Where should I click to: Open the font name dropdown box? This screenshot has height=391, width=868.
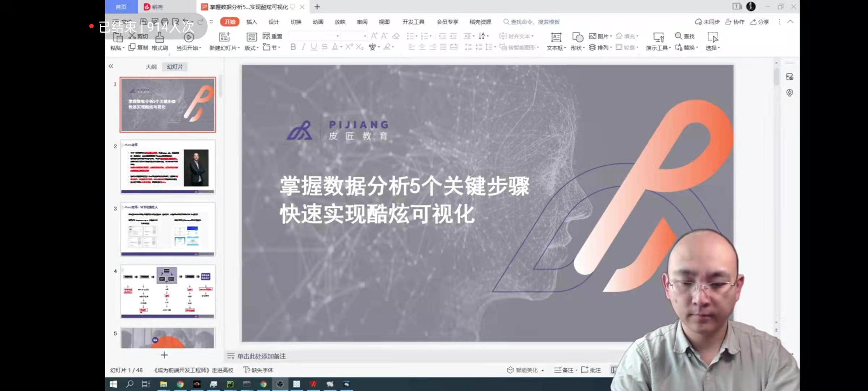(314, 36)
